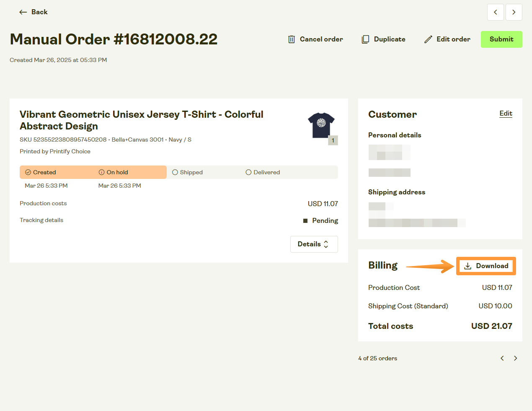
Task: Download the billing invoice
Action: tap(486, 266)
